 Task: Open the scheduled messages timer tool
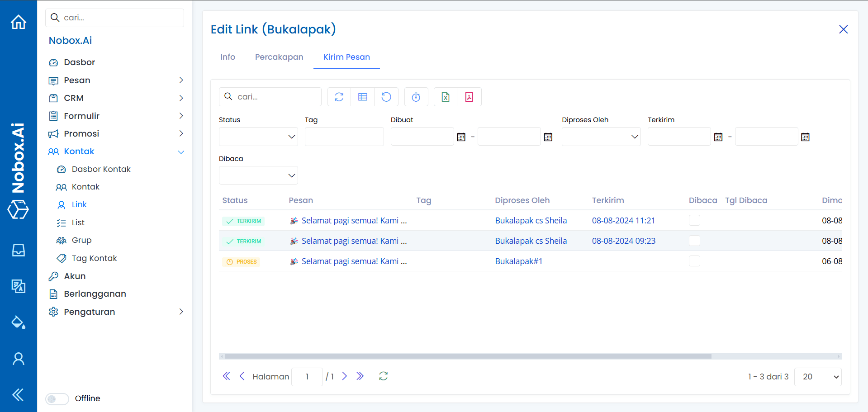click(416, 97)
